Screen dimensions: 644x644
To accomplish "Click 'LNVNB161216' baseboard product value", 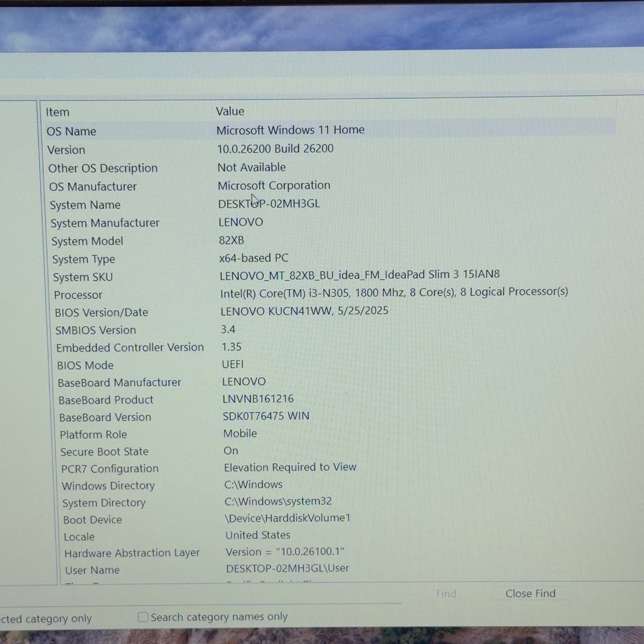I will (258, 399).
